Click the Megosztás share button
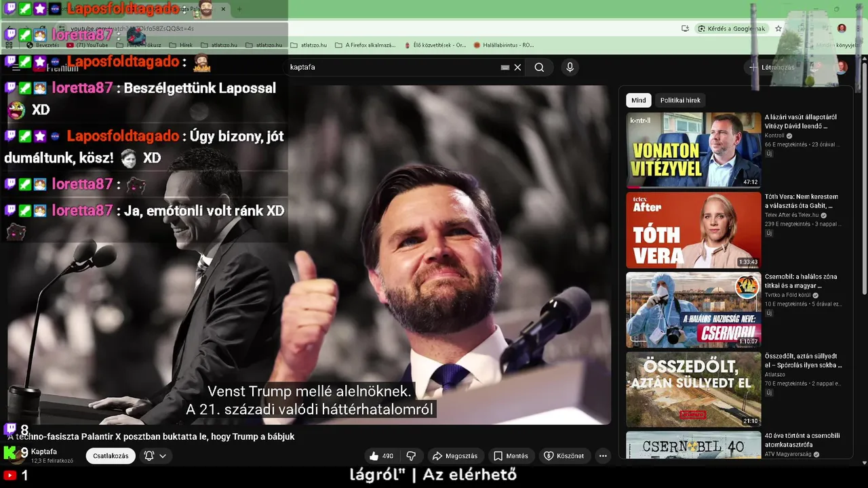The image size is (868, 488). point(455,456)
